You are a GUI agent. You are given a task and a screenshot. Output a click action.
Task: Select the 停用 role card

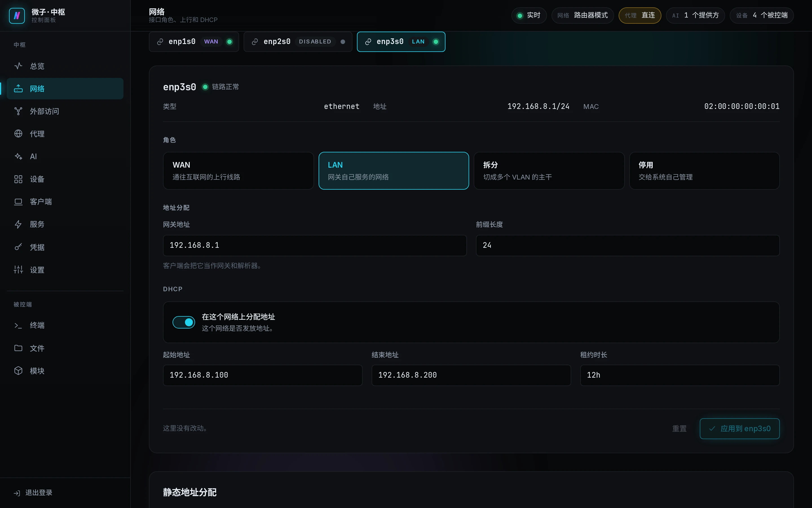[x=704, y=171]
